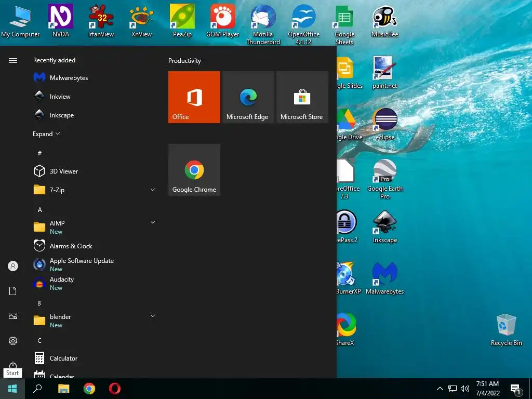Launch eclipse desktop shortcut

coord(385,124)
